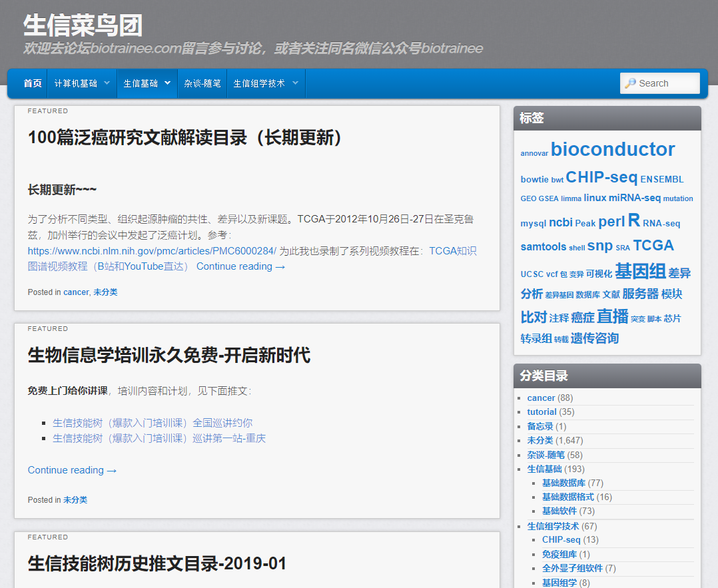Open the 生信技能树历史推文目录-2019-01 post
718x588 pixels.
pyautogui.click(x=157, y=564)
